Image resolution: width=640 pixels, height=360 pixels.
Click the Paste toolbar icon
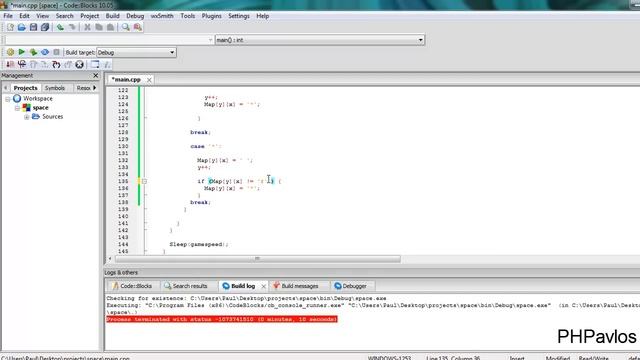pyautogui.click(x=110, y=27)
